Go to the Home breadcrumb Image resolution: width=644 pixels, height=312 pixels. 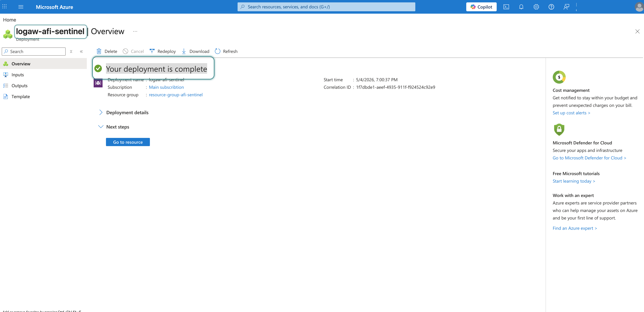pos(10,20)
